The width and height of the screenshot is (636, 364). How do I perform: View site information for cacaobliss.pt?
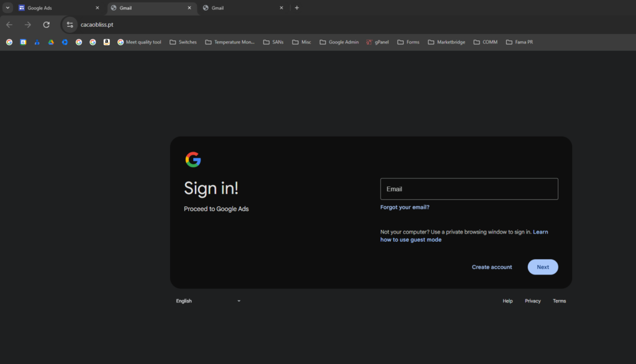click(70, 25)
